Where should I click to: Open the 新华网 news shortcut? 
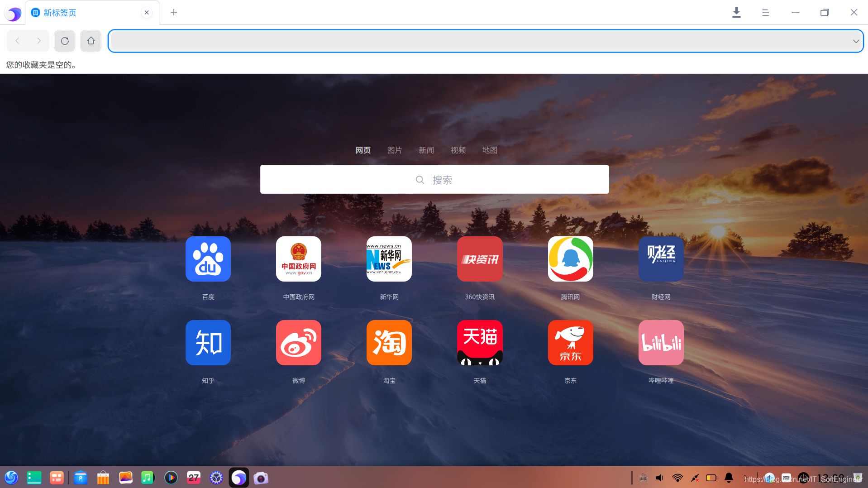pos(389,259)
